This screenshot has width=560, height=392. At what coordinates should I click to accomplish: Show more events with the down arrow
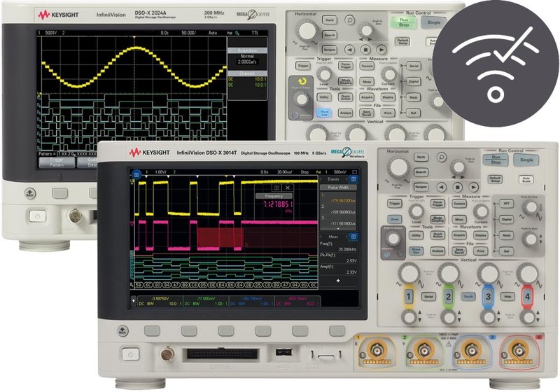pos(338,229)
